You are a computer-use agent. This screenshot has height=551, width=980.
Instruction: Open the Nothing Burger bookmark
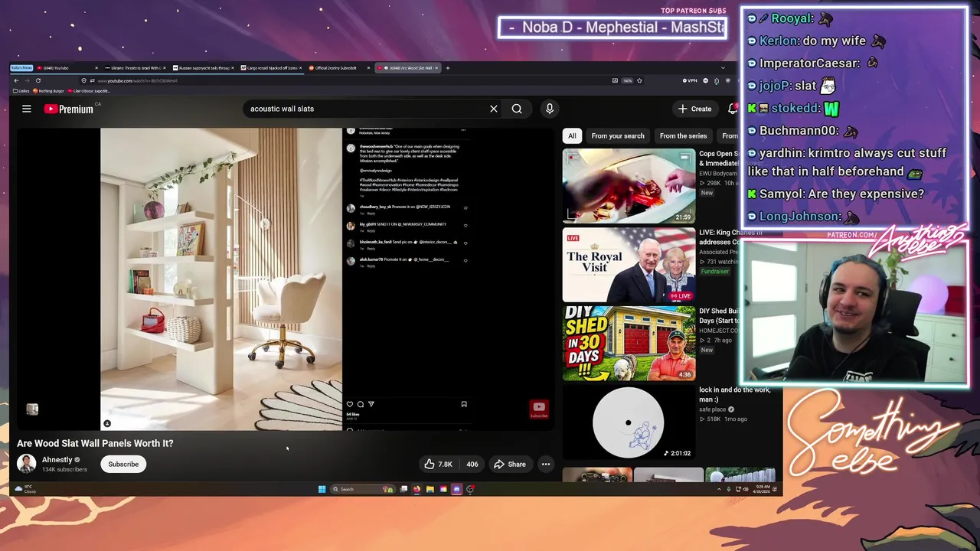[x=48, y=91]
